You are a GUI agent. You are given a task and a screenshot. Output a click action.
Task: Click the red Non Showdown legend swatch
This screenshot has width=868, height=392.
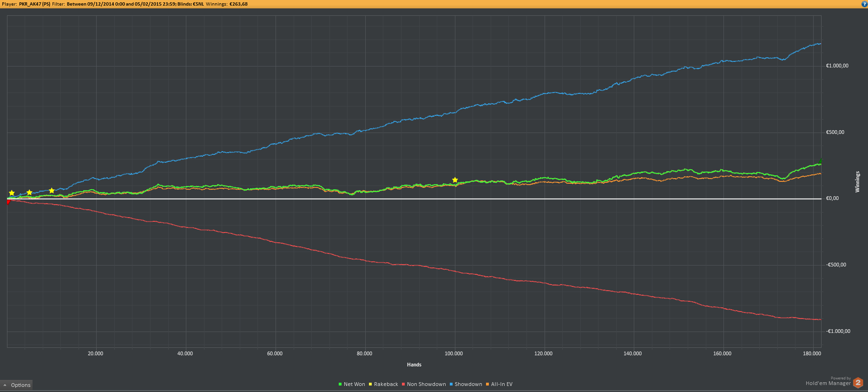pyautogui.click(x=403, y=384)
